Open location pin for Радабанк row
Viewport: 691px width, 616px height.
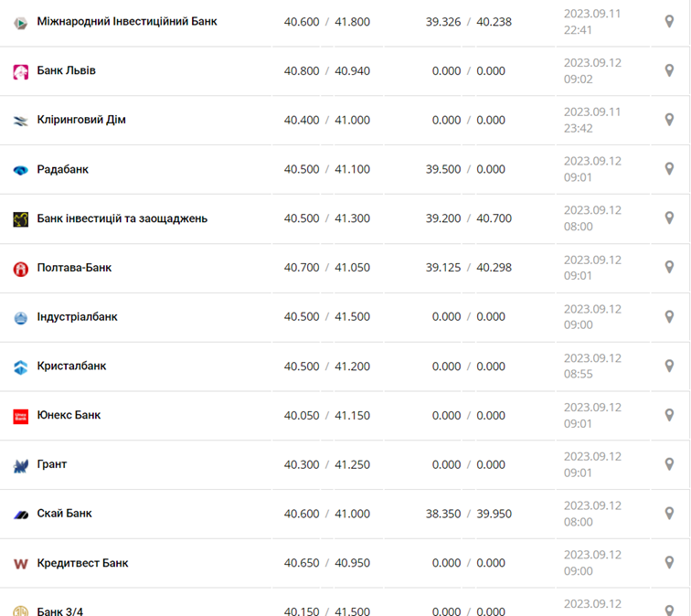point(669,169)
